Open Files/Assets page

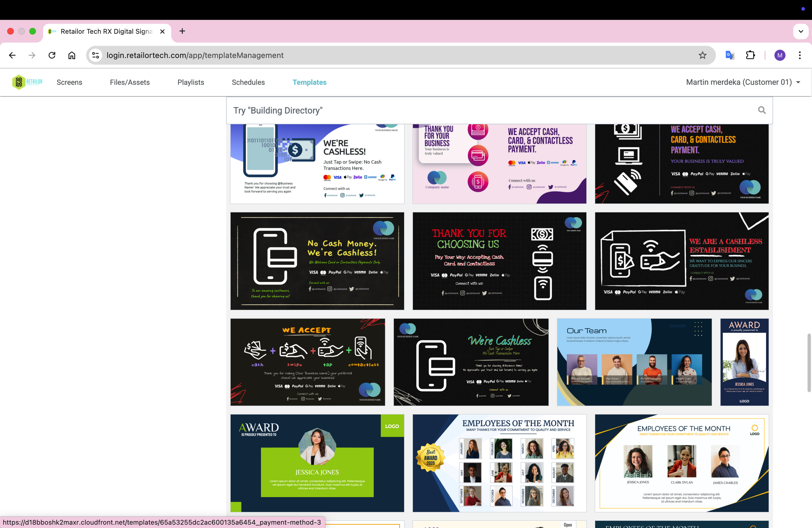point(130,82)
